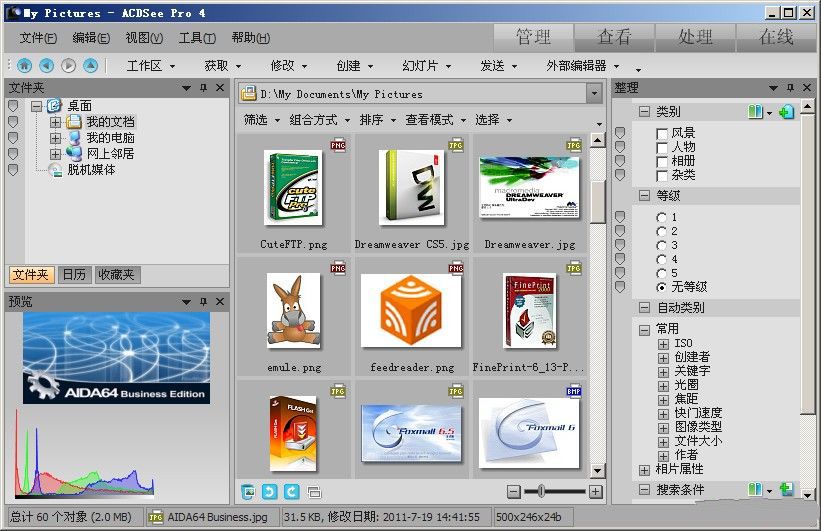The height and width of the screenshot is (531, 821).
Task: Open the 筛选 dropdown
Action: click(x=262, y=120)
